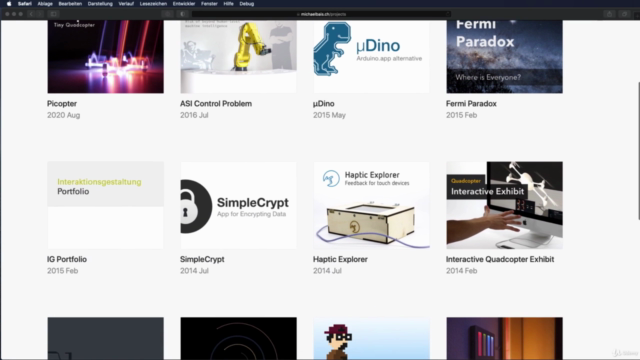
Task: Click the Haptic Explorer title link
Action: pyautogui.click(x=340, y=259)
